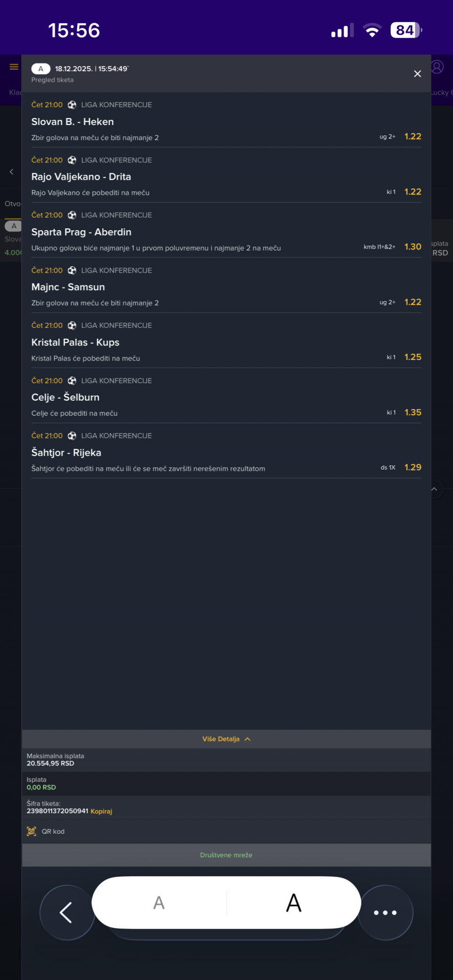Select the larger text size A
453x980 pixels.
(x=294, y=903)
